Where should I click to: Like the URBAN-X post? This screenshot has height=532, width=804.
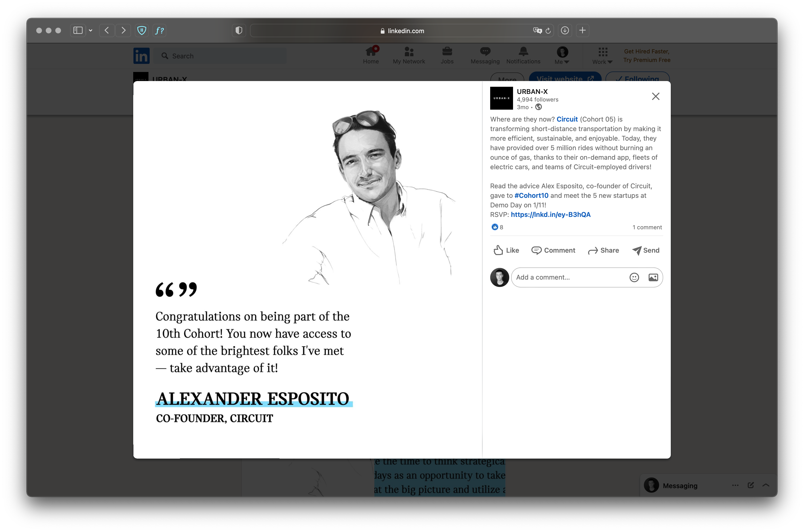tap(506, 251)
